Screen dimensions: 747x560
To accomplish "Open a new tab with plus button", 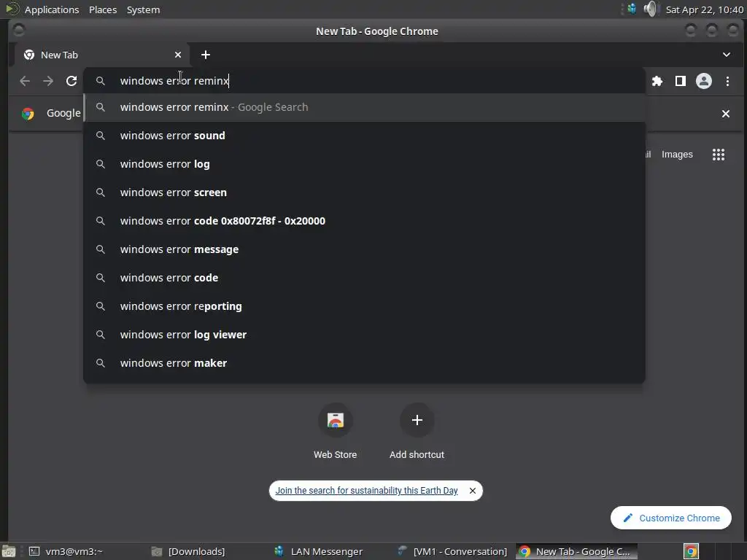I will 205,55.
